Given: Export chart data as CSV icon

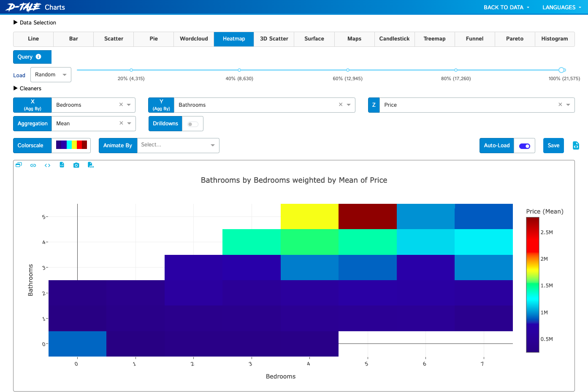Looking at the screenshot, I should (x=90, y=165).
